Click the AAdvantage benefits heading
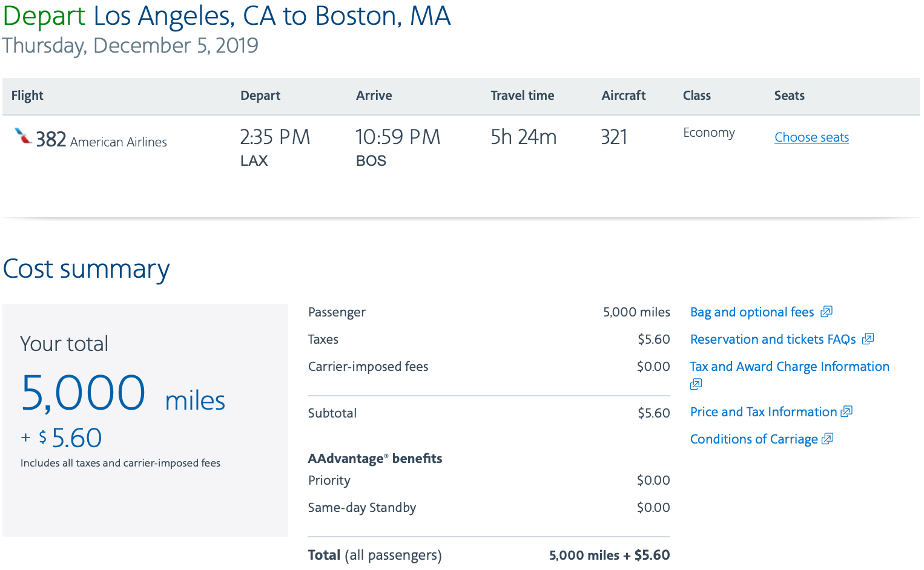This screenshot has height=570, width=924. coord(375,459)
